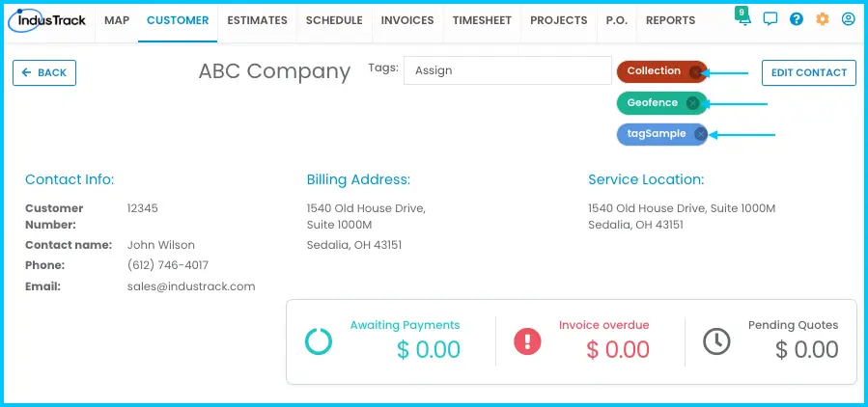Image resolution: width=868 pixels, height=407 pixels.
Task: Remove the Collection tag with its X
Action: click(695, 72)
